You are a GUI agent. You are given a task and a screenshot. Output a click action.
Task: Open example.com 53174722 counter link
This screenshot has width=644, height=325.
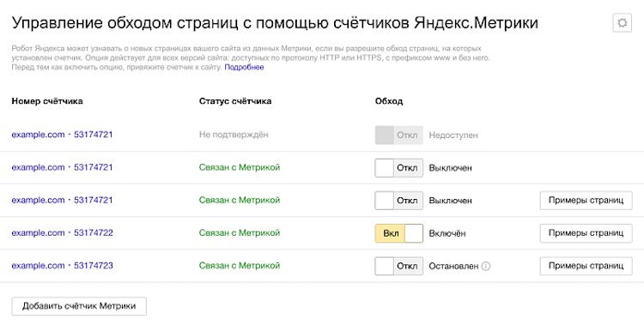pos(62,232)
